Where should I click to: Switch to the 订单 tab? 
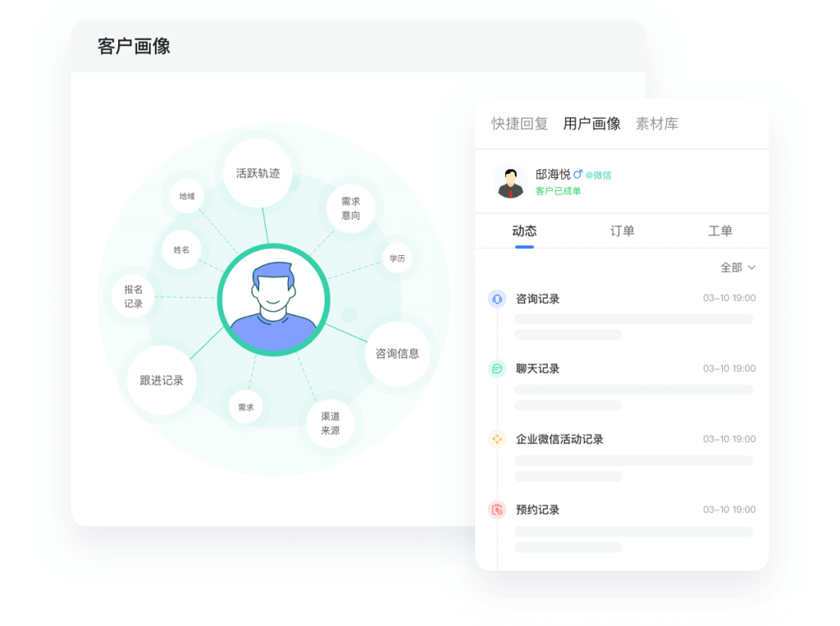(622, 231)
